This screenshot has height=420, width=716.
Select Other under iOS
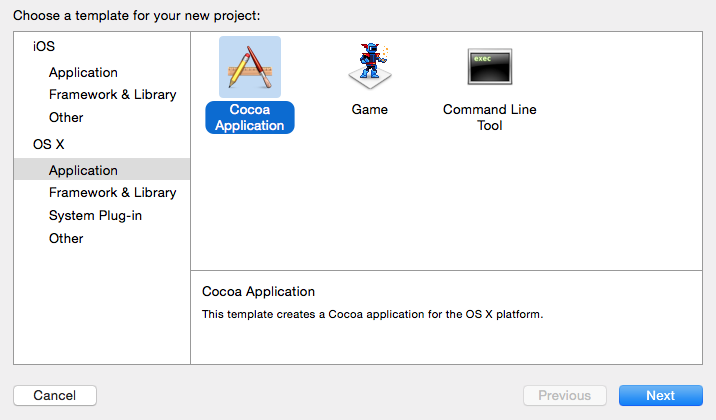tap(66, 117)
